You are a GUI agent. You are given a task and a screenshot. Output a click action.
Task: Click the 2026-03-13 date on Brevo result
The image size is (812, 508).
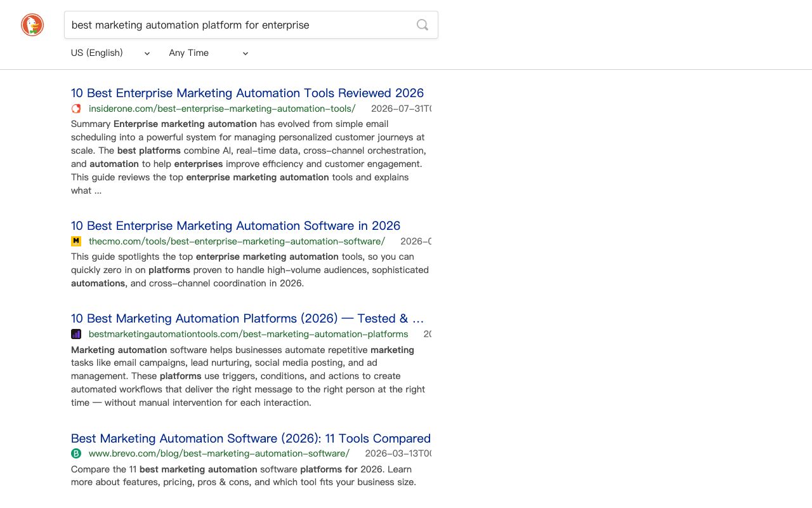[398, 453]
